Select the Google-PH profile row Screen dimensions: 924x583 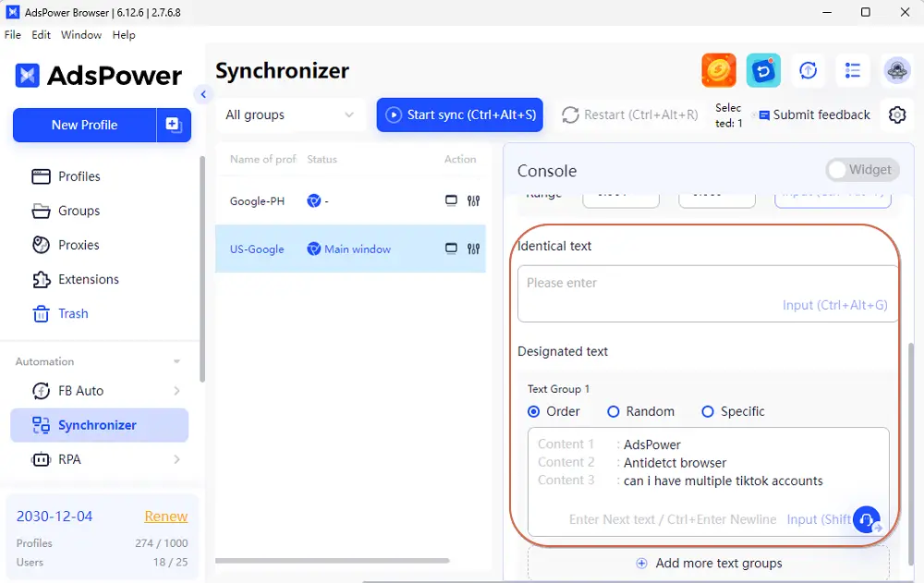pos(350,201)
